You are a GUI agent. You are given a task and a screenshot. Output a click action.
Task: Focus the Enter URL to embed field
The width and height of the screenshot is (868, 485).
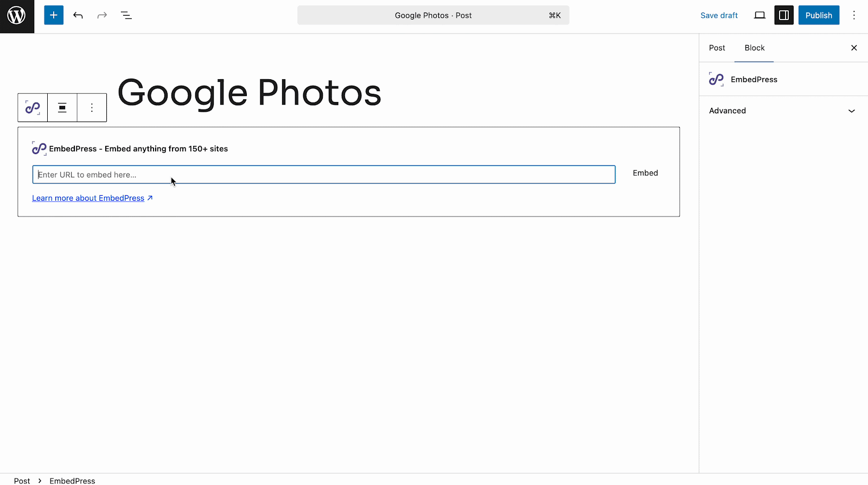pos(324,175)
